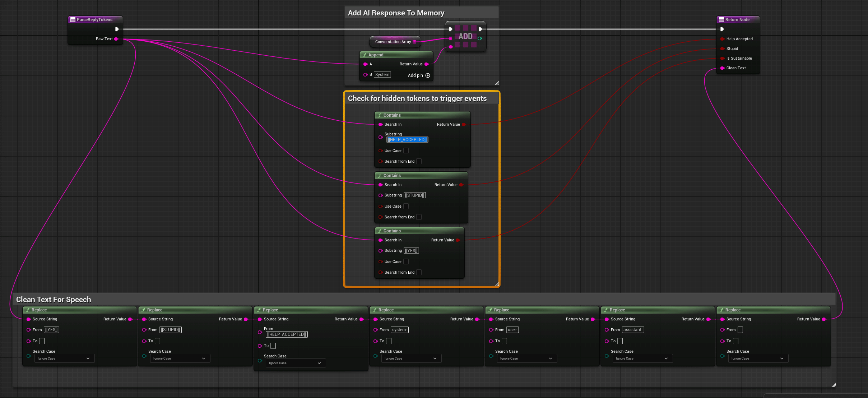Select the Add AI Response To Memory comment title
The image size is (868, 398).
tap(396, 13)
